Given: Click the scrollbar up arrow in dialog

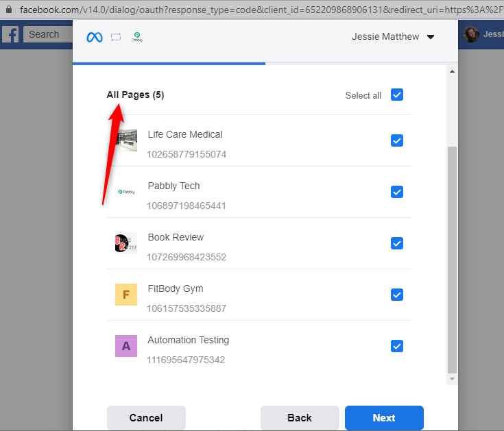Looking at the screenshot, I should tap(453, 71).
